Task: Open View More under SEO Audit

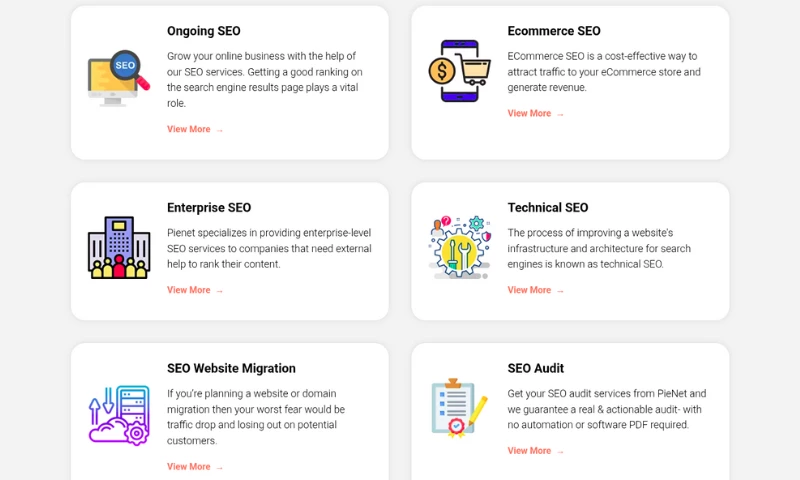Action: pyautogui.click(x=535, y=450)
